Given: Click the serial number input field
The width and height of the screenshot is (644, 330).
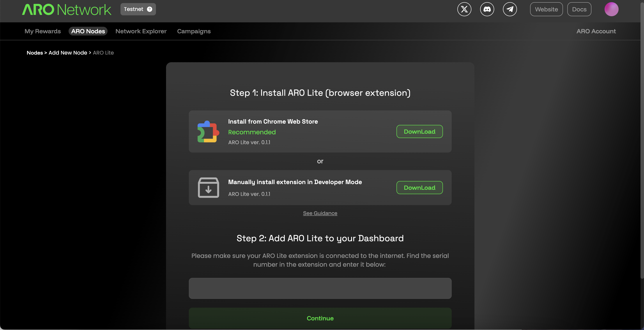Looking at the screenshot, I should [x=320, y=288].
